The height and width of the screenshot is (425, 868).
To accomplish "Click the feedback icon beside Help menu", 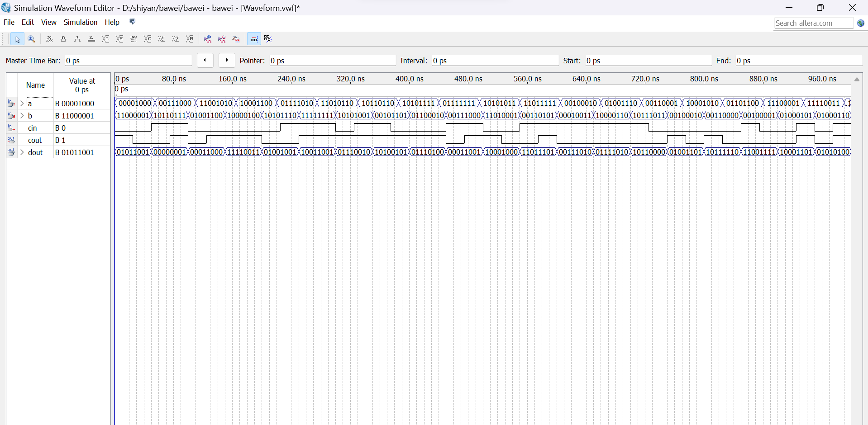I will coord(132,22).
